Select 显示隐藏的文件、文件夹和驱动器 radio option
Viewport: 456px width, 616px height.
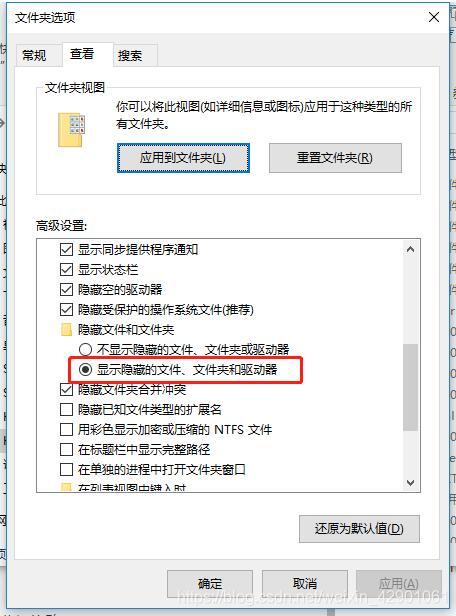point(85,369)
